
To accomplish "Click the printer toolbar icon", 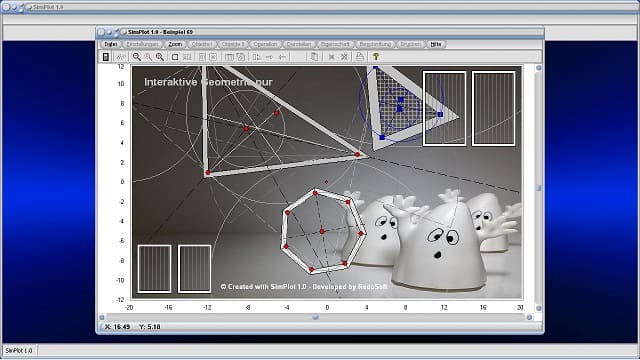I will point(360,57).
